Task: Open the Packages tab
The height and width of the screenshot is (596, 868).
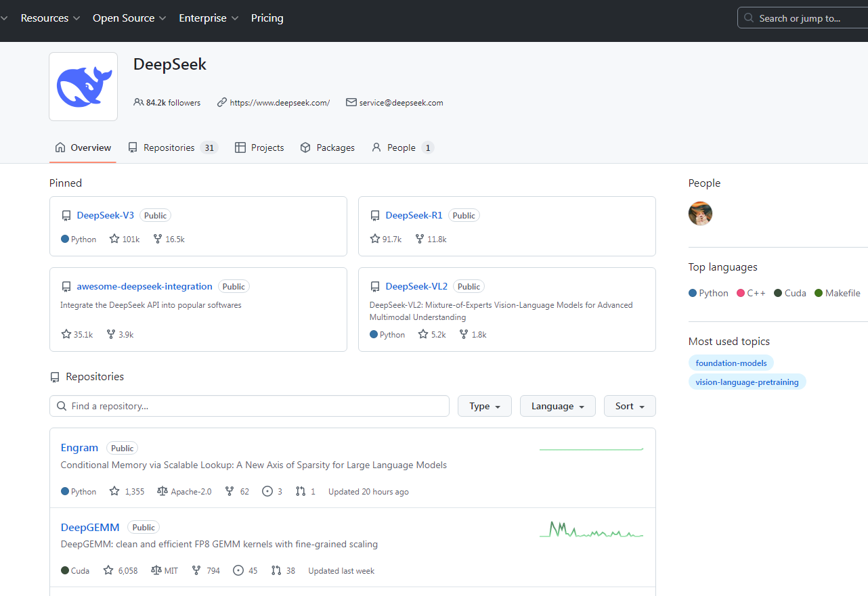Action: coord(328,147)
